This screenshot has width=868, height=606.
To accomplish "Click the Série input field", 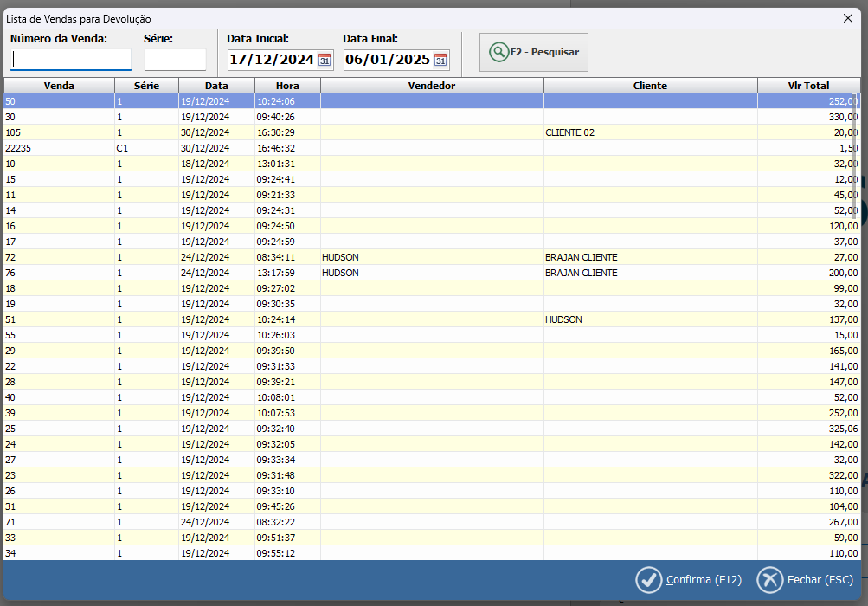I will click(175, 60).
